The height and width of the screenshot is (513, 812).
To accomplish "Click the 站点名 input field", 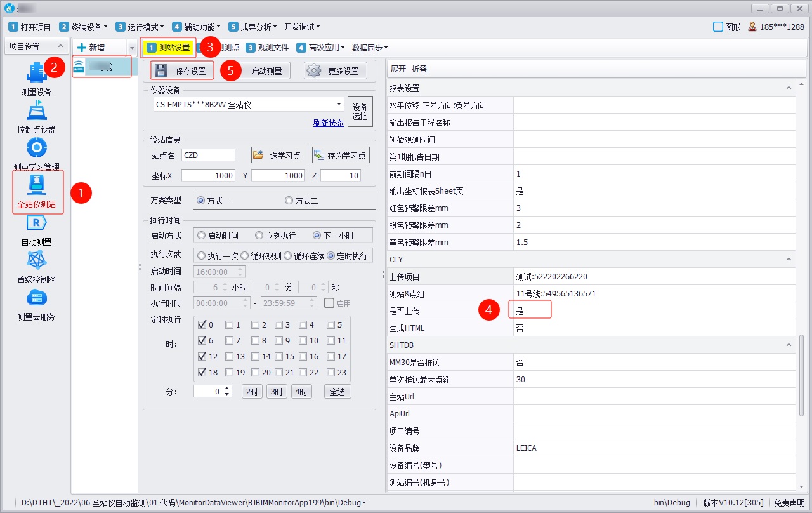I will click(x=208, y=156).
